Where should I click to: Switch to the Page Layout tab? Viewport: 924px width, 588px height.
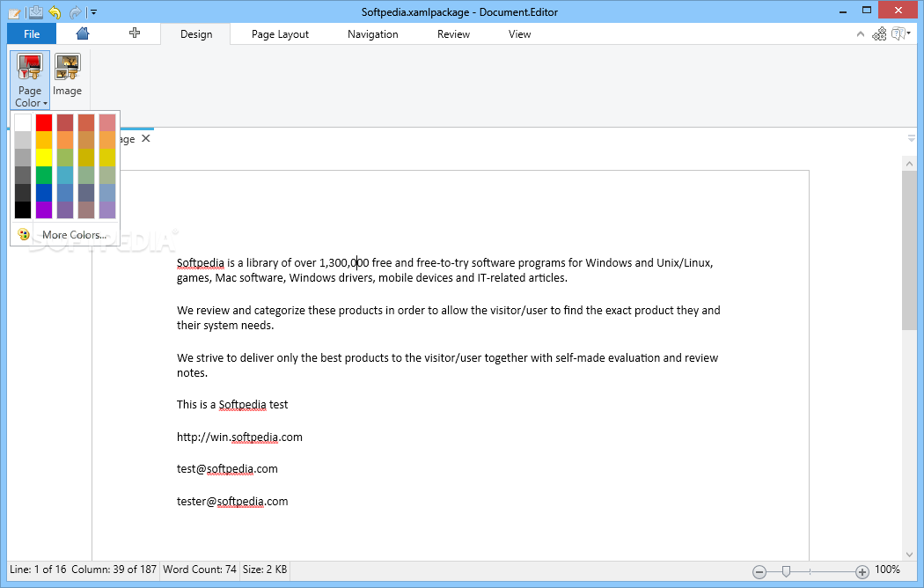(x=280, y=34)
